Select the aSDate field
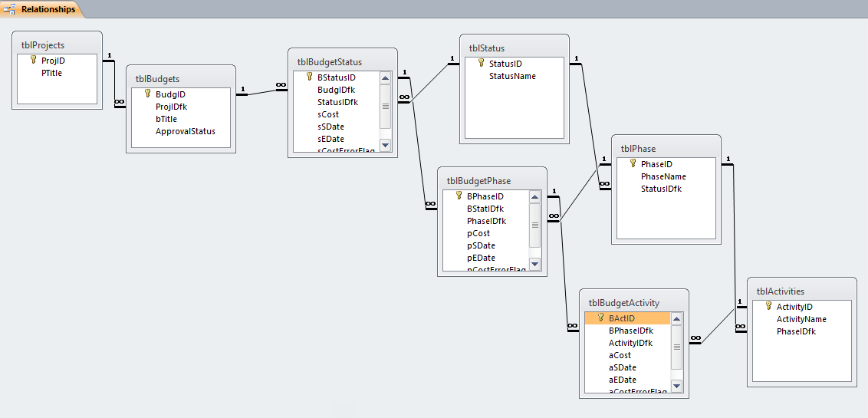The width and height of the screenshot is (868, 418). (622, 367)
